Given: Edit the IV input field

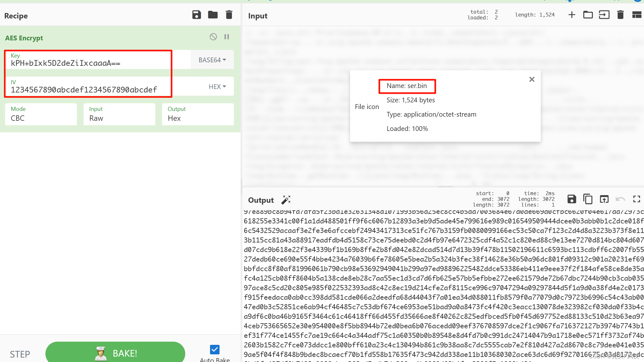Looking at the screenshot, I should tap(103, 86).
